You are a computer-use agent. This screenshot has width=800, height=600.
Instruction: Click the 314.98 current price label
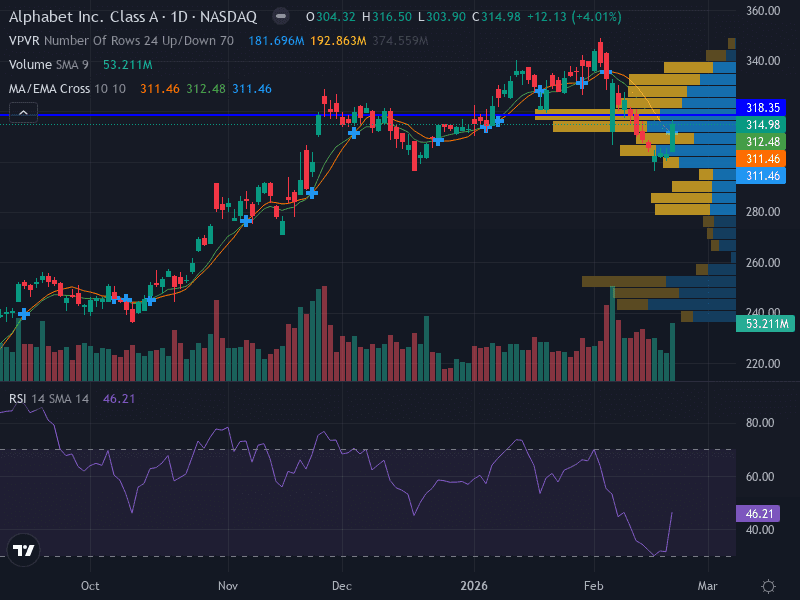click(761, 124)
